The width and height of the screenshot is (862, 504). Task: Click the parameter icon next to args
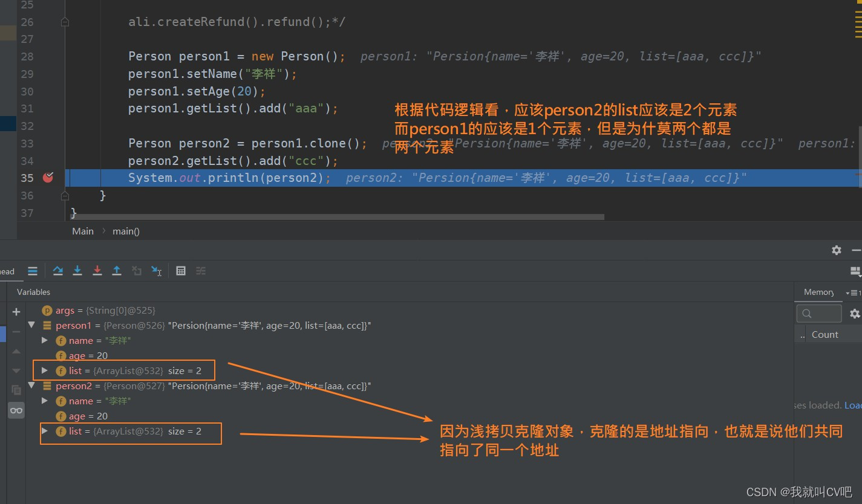coord(47,311)
